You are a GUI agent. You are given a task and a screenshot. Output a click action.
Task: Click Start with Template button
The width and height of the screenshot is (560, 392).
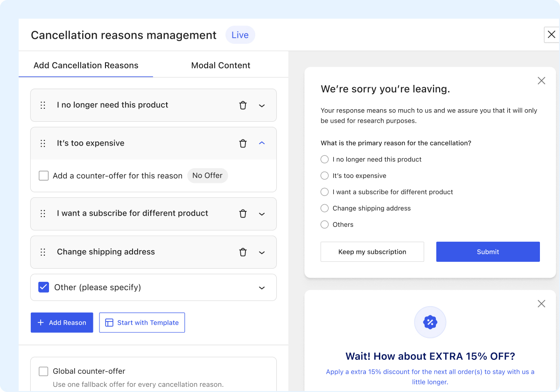[x=142, y=322]
